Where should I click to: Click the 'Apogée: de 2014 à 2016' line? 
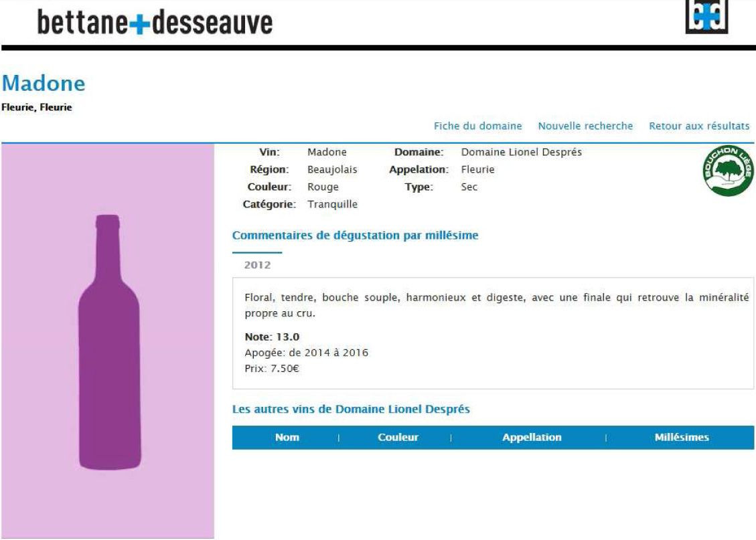306,353
